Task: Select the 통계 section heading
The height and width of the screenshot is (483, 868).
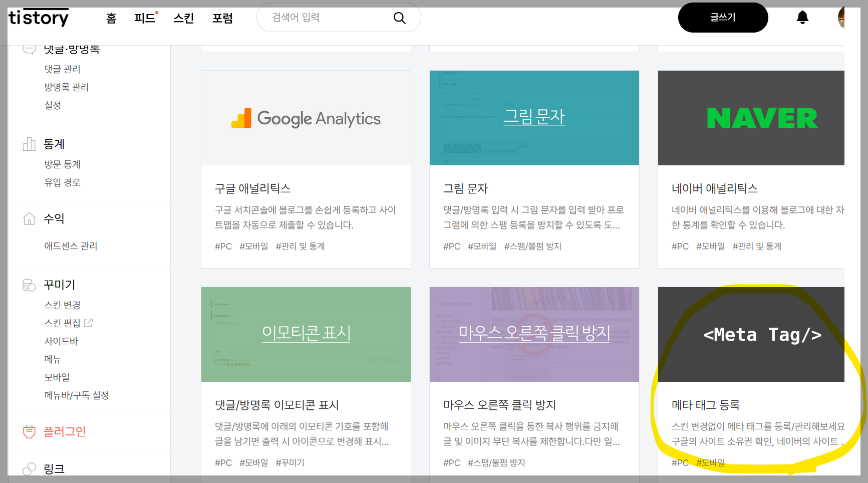Action: (54, 144)
